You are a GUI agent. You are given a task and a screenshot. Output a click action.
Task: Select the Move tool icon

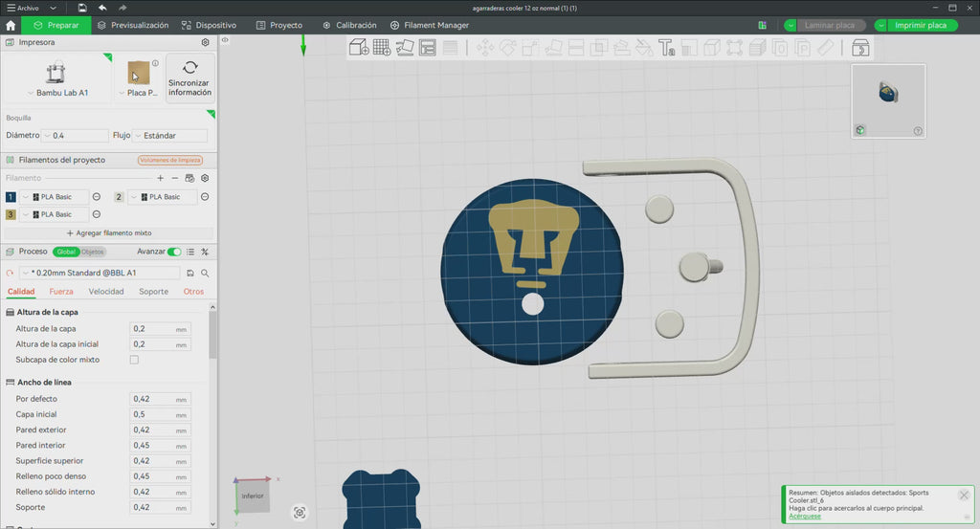[x=485, y=48]
